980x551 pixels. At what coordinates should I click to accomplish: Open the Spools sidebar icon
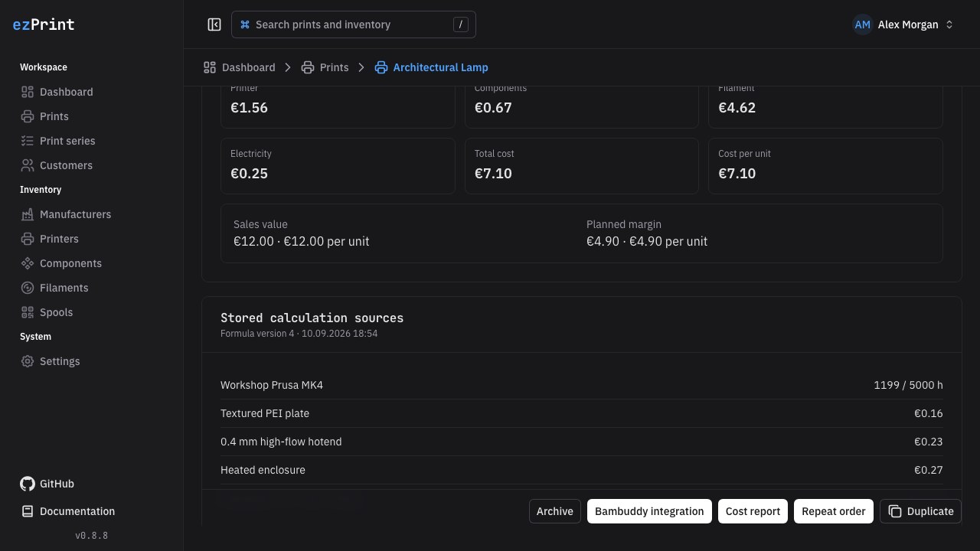pos(28,312)
